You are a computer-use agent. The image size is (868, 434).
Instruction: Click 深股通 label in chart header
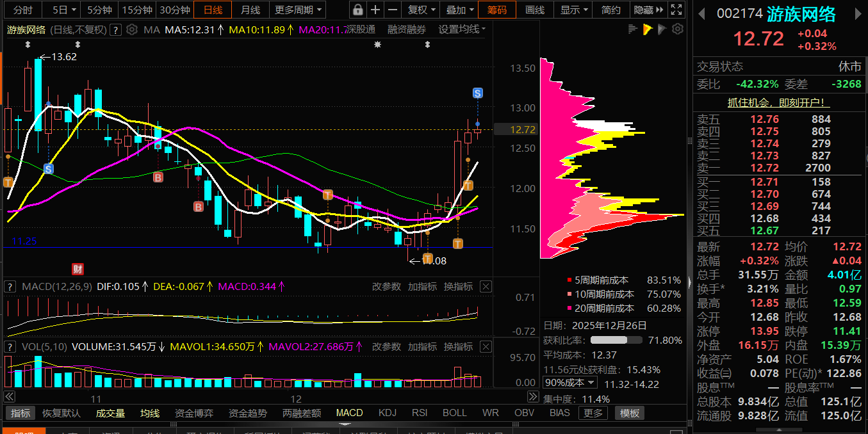361,29
